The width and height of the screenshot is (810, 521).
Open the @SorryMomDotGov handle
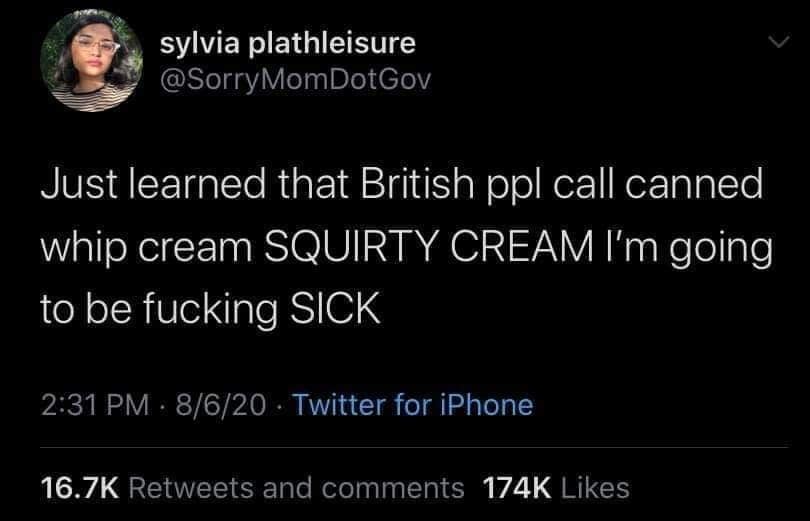click(x=295, y=80)
